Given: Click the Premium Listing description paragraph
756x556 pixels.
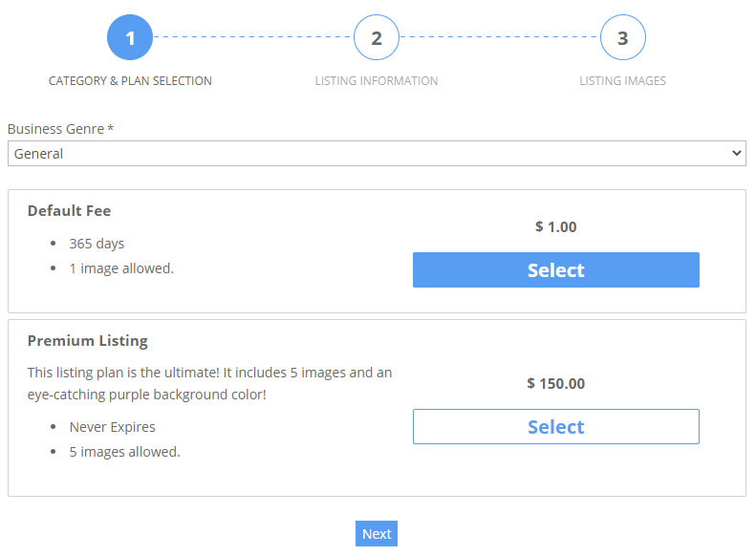Looking at the screenshot, I should click(x=209, y=383).
